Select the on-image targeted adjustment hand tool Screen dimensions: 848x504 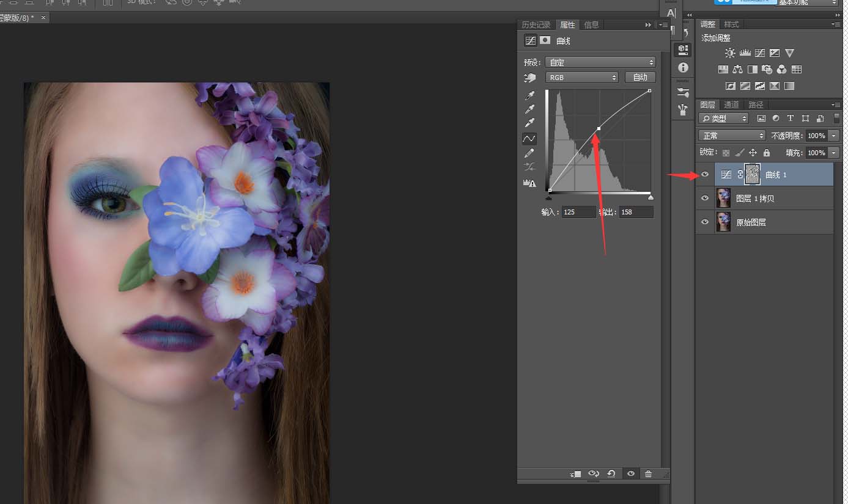[x=529, y=78]
